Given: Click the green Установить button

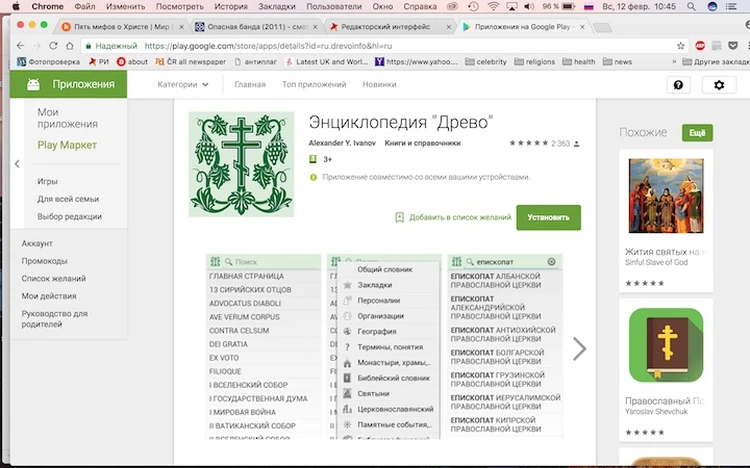Looking at the screenshot, I should pos(548,217).
